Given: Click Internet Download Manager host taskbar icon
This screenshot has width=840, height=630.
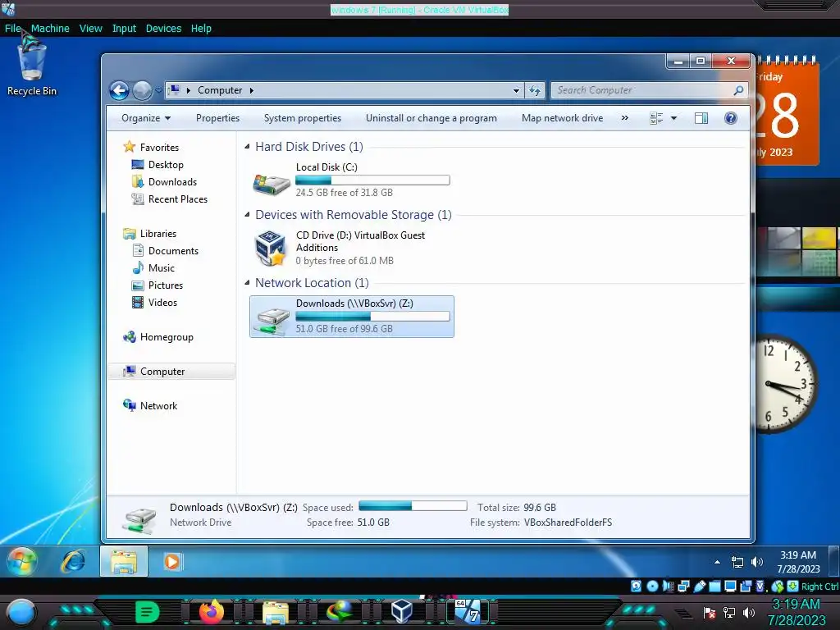Looking at the screenshot, I should tap(339, 611).
